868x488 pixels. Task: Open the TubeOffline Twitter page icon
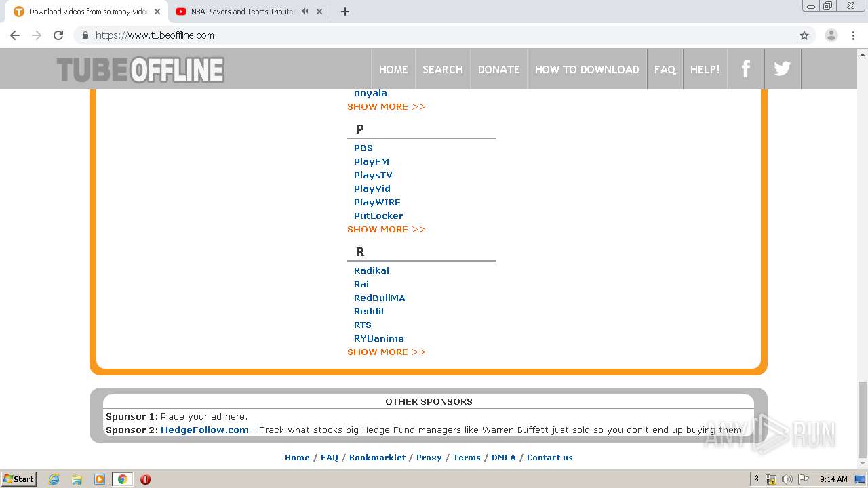click(783, 69)
